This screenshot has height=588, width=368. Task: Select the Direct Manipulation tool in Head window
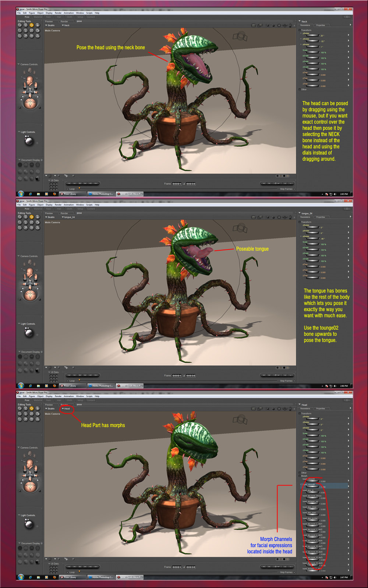(38, 419)
